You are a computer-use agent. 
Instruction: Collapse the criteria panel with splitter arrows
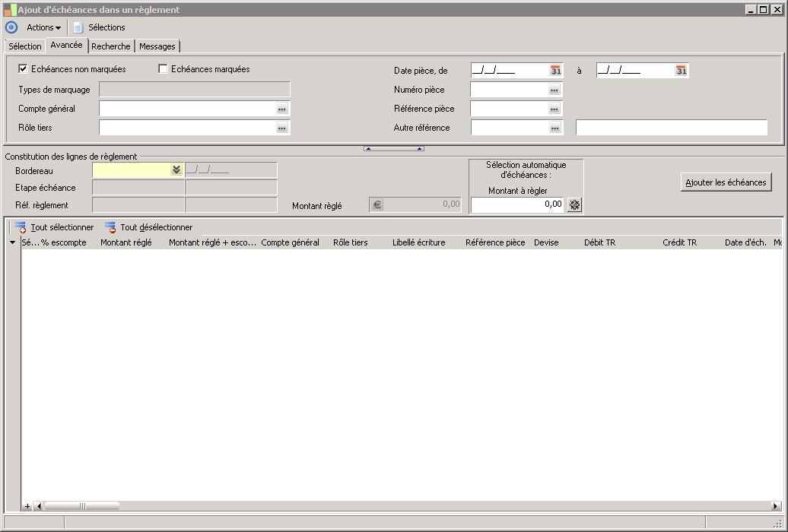click(393, 149)
